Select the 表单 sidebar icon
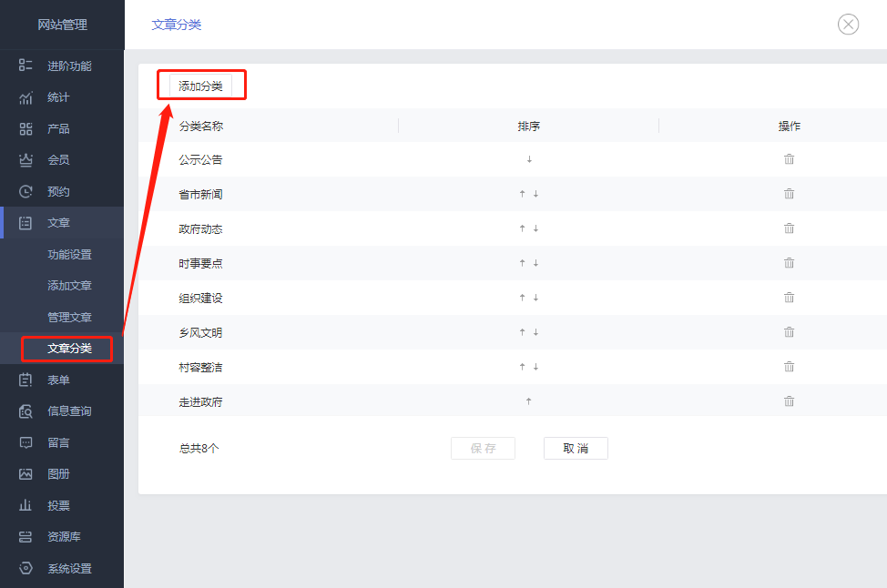The image size is (887, 588). point(57,380)
